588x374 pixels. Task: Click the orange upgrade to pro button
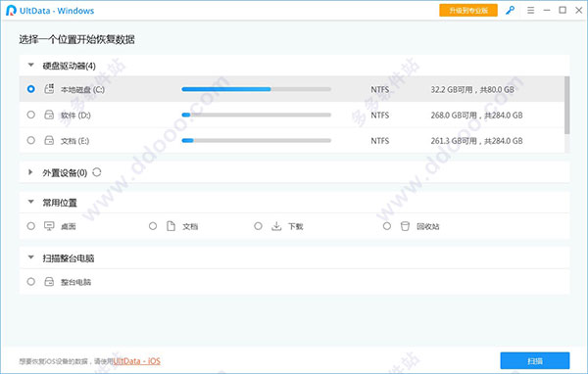(x=468, y=11)
